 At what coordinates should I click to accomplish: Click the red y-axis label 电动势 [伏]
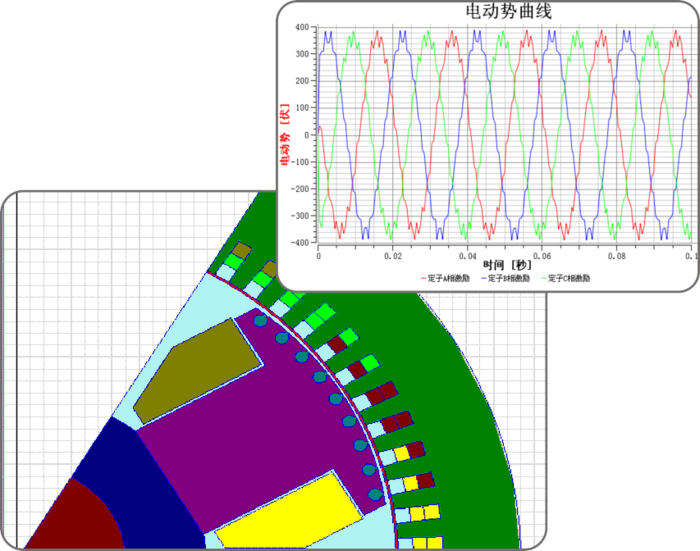pos(284,134)
